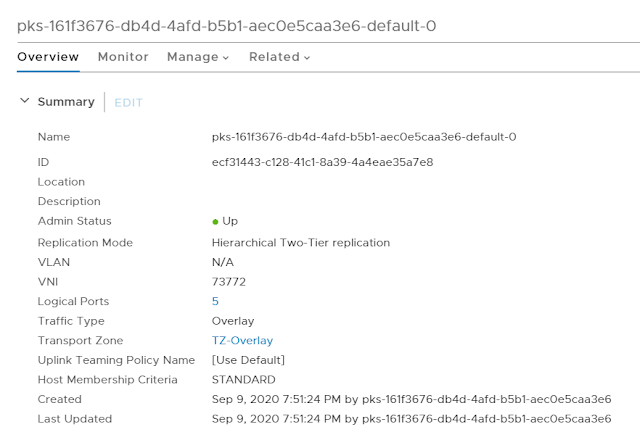Click the [Use Default] teaming policy value
The width and height of the screenshot is (640, 440).
point(248,360)
